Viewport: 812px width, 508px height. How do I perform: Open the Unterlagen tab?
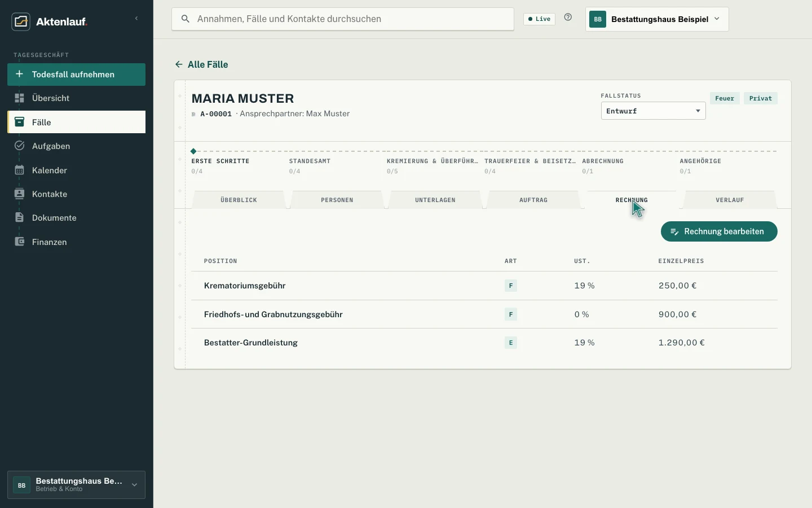pyautogui.click(x=435, y=200)
